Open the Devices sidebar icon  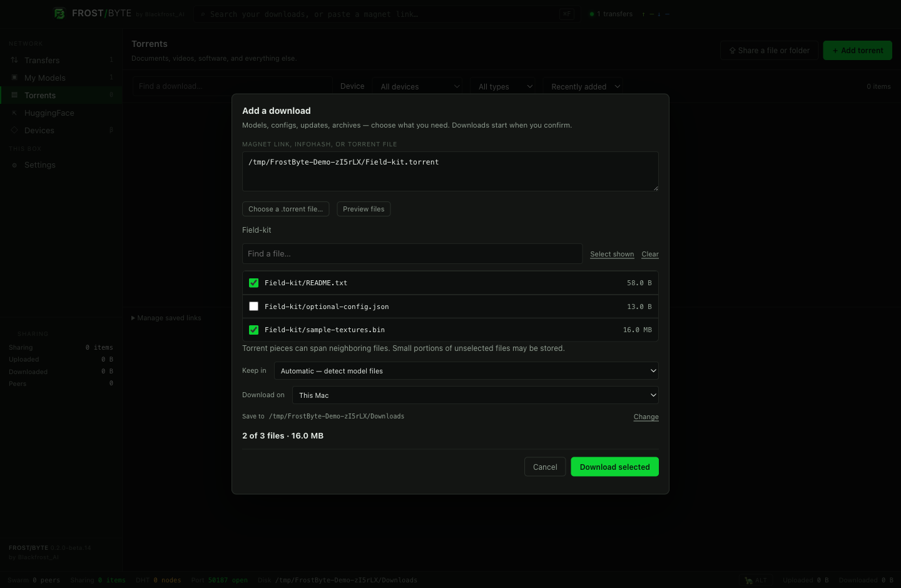pyautogui.click(x=14, y=131)
